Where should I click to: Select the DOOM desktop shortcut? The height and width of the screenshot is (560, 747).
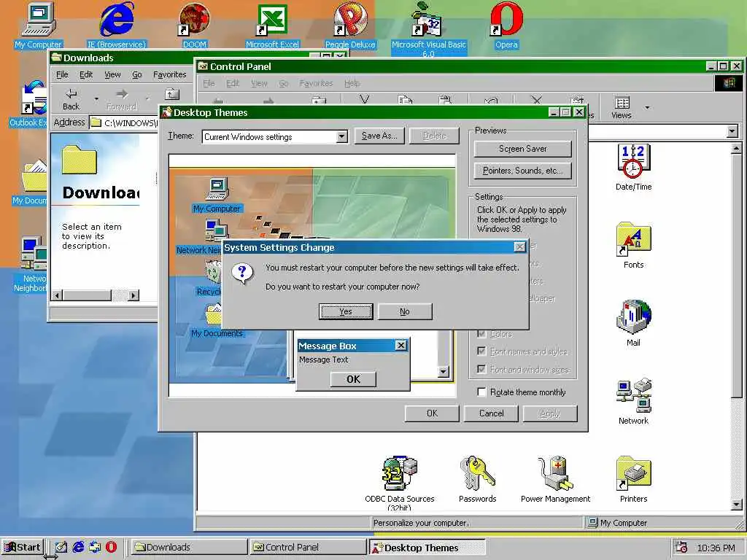click(194, 25)
